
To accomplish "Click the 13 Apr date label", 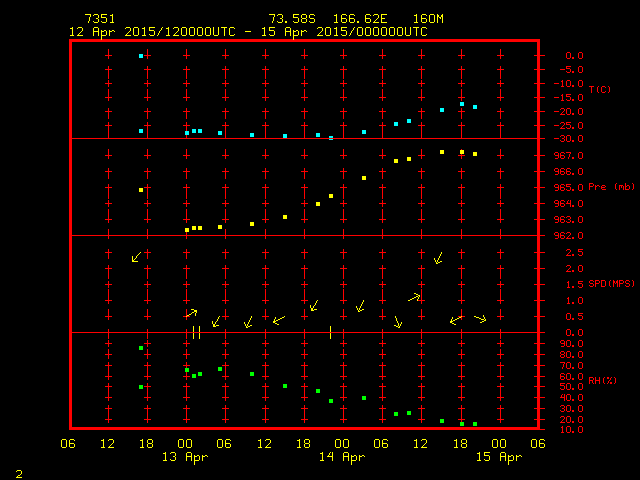I will click(x=185, y=457).
